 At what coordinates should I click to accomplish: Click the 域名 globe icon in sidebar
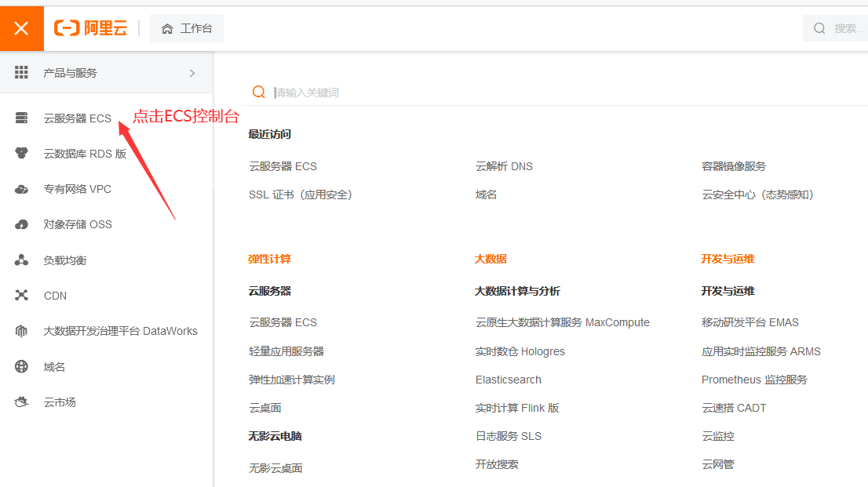(x=22, y=366)
